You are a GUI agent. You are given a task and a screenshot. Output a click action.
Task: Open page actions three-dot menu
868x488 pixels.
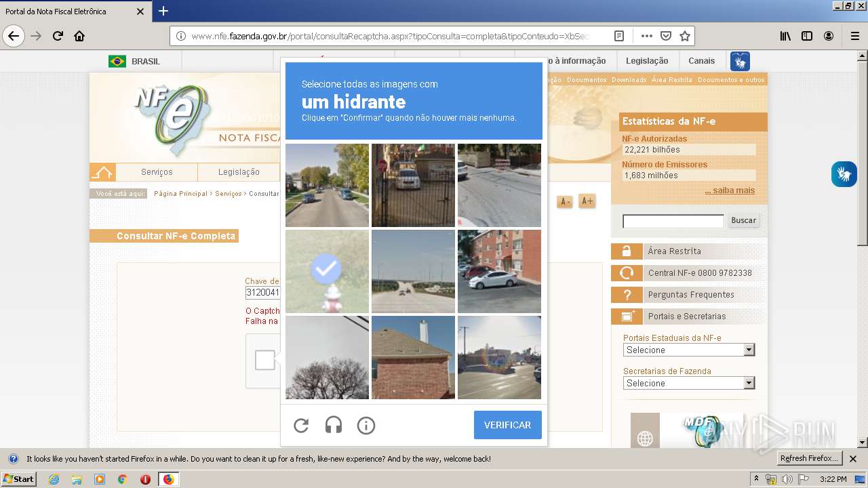[647, 36]
